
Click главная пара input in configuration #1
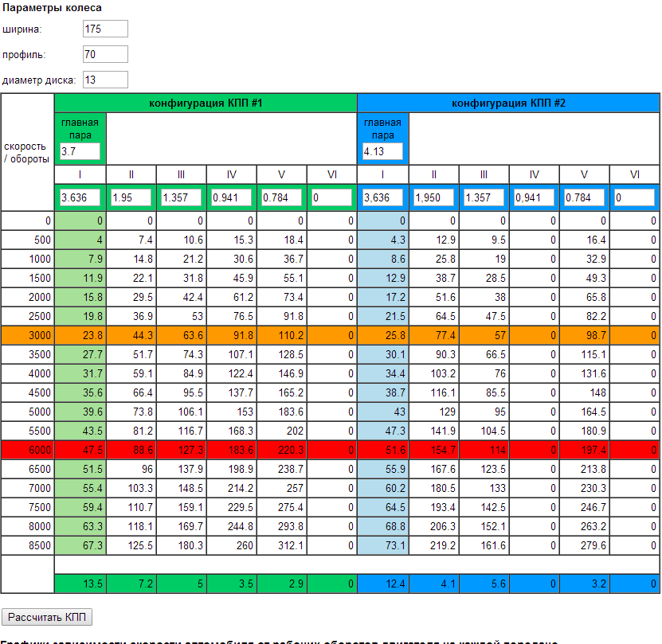(80, 151)
